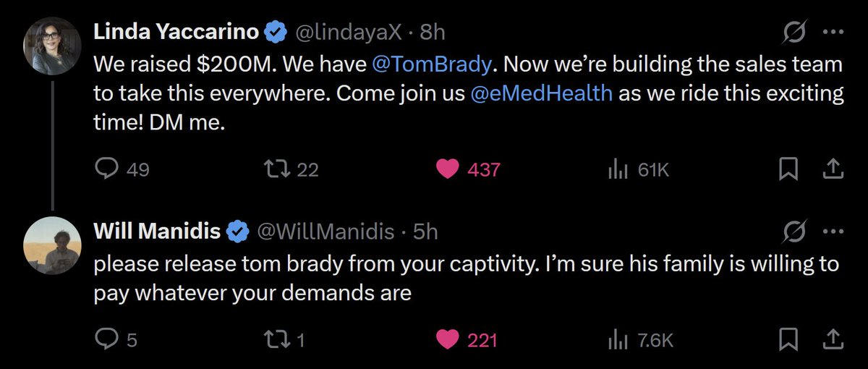Open more options menu on Linda's post
Viewport: 868px width, 369px height.
833,33
